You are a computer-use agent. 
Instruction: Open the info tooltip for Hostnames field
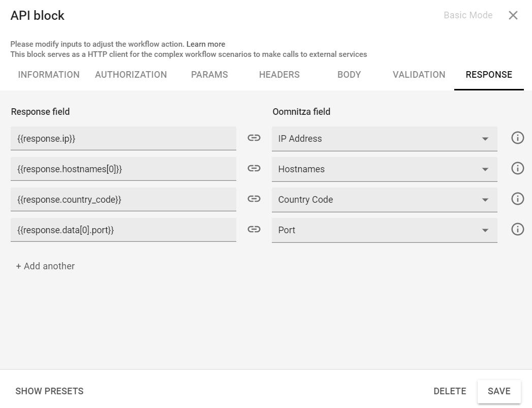point(517,168)
